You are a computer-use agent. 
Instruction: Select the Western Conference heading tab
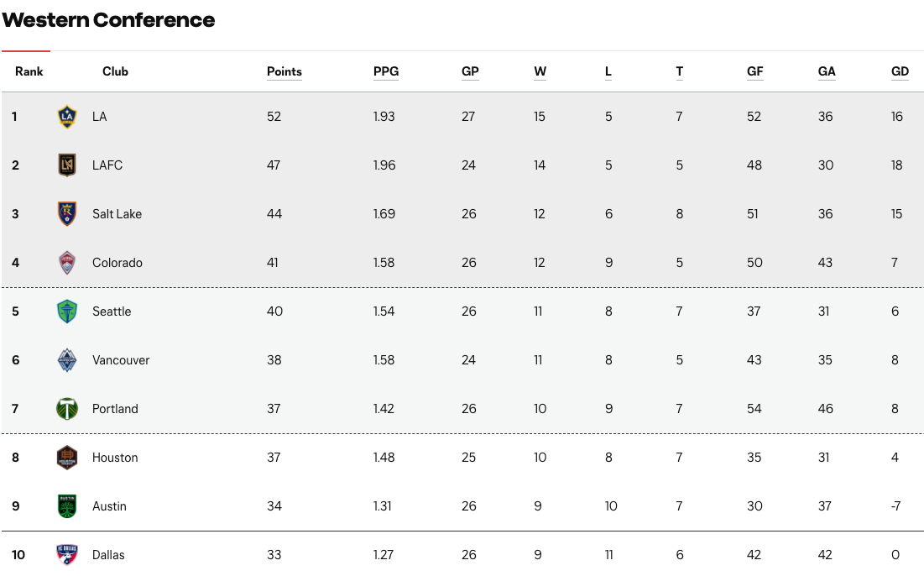pyautogui.click(x=108, y=20)
